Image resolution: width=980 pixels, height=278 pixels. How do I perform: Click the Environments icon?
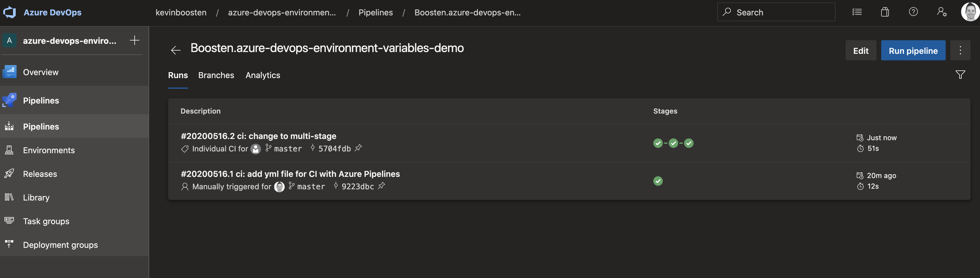pyautogui.click(x=9, y=150)
